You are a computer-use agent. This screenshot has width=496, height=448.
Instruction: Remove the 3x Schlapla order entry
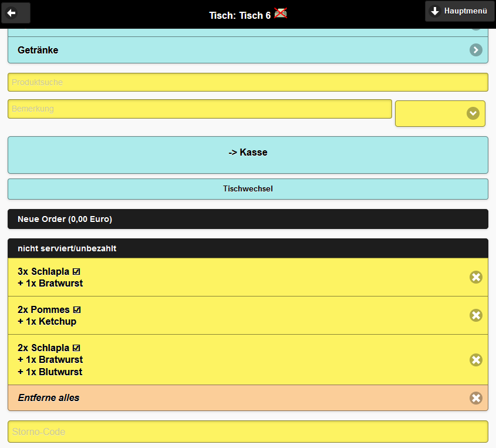[475, 277]
